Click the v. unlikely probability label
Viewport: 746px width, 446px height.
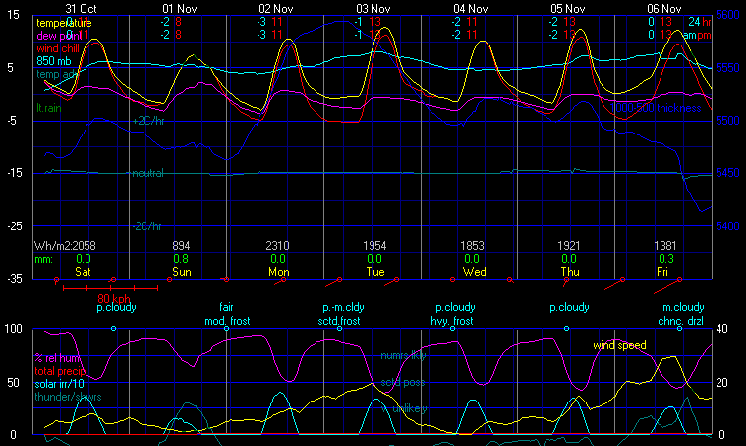(x=404, y=408)
